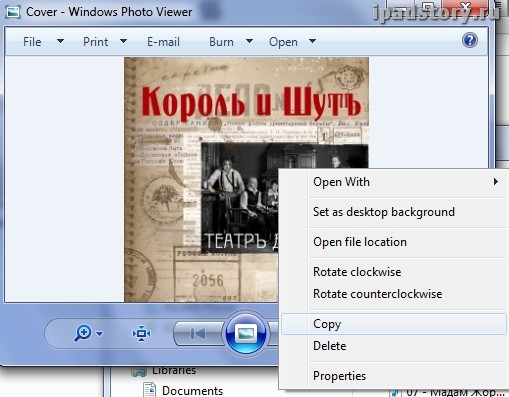Click the Korol i Shut cover image

tap(247, 179)
